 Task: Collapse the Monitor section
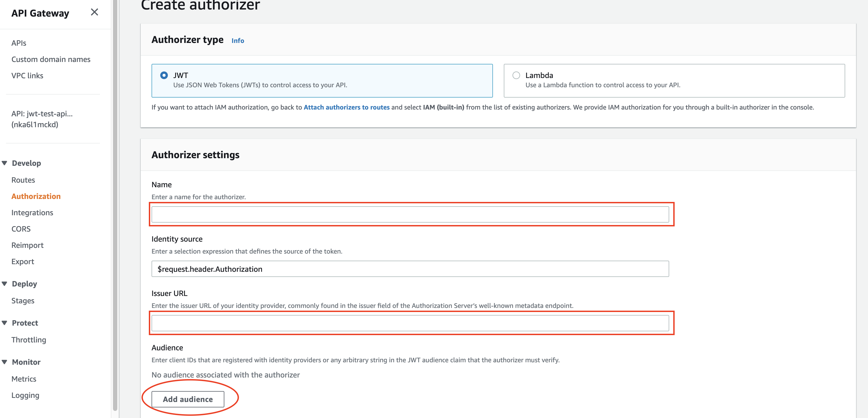(x=5, y=362)
